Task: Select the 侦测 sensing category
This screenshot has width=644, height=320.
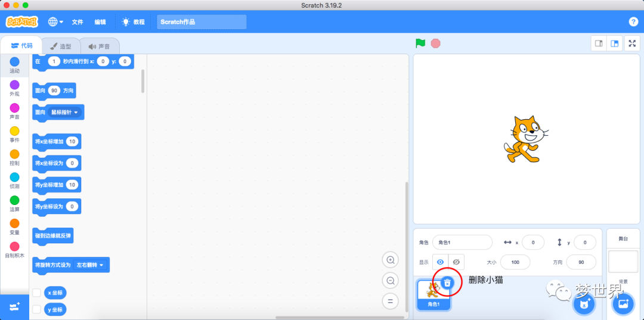Action: coord(14,181)
